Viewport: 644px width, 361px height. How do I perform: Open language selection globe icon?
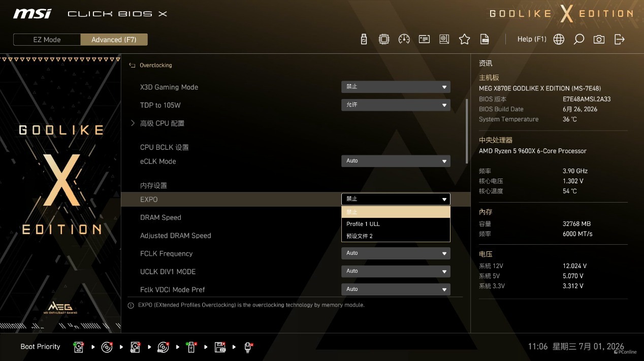pyautogui.click(x=559, y=39)
